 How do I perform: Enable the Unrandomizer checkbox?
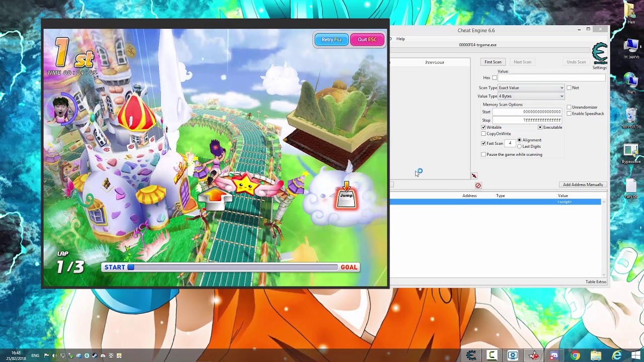click(569, 107)
